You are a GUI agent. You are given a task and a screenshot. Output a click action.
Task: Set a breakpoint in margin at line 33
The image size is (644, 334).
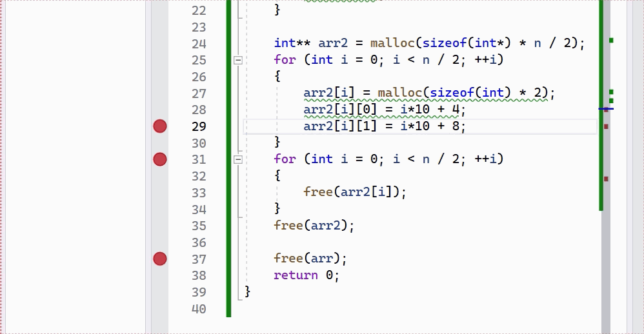pos(160,192)
